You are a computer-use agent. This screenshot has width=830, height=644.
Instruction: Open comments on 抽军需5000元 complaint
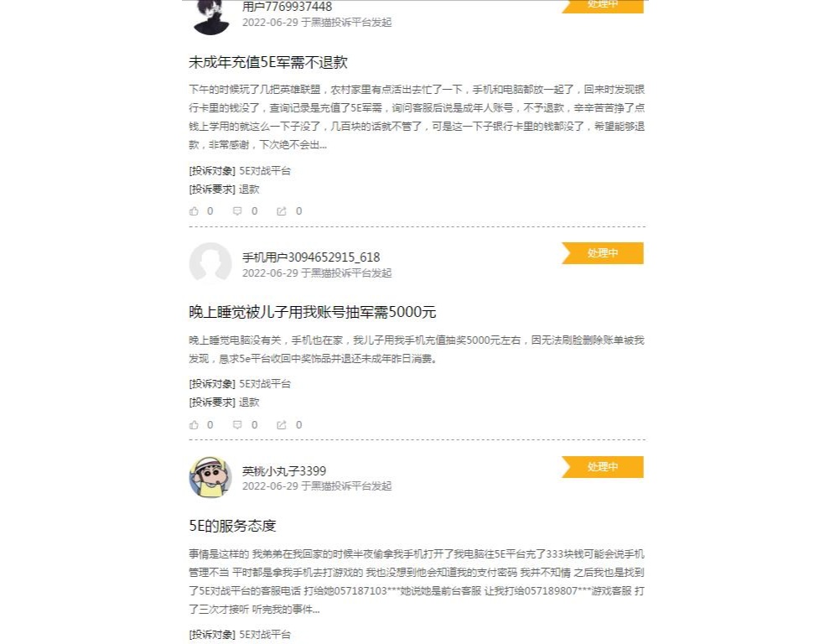point(237,425)
